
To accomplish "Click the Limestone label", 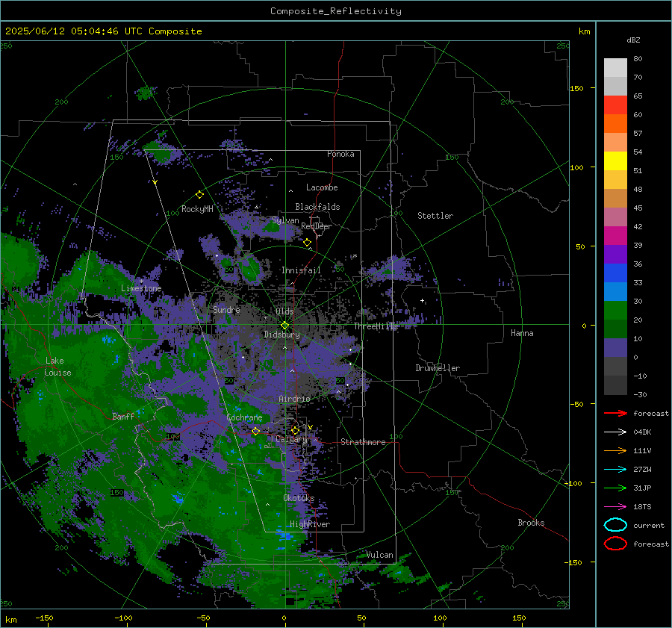I will 141,288.
